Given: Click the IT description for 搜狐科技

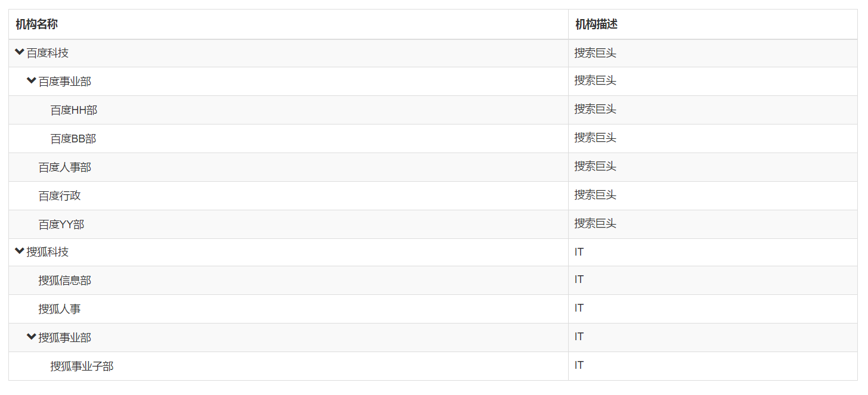Looking at the screenshot, I should click(x=579, y=252).
